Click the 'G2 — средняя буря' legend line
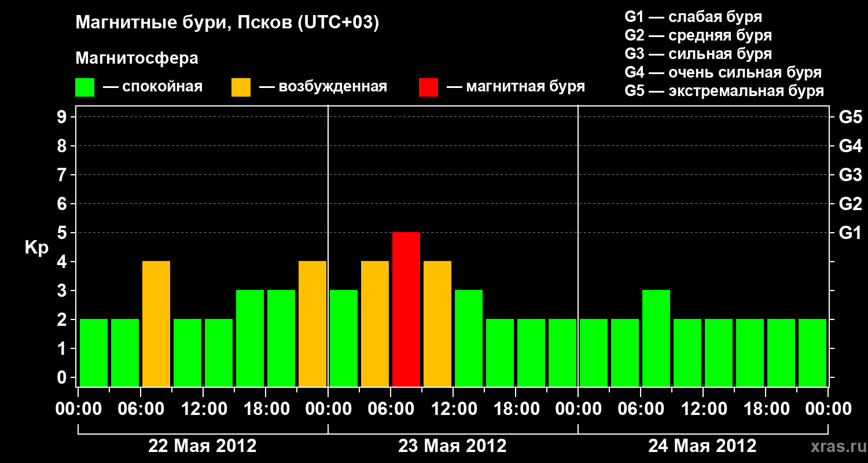Viewport: 868px width, 463px height. tap(698, 35)
